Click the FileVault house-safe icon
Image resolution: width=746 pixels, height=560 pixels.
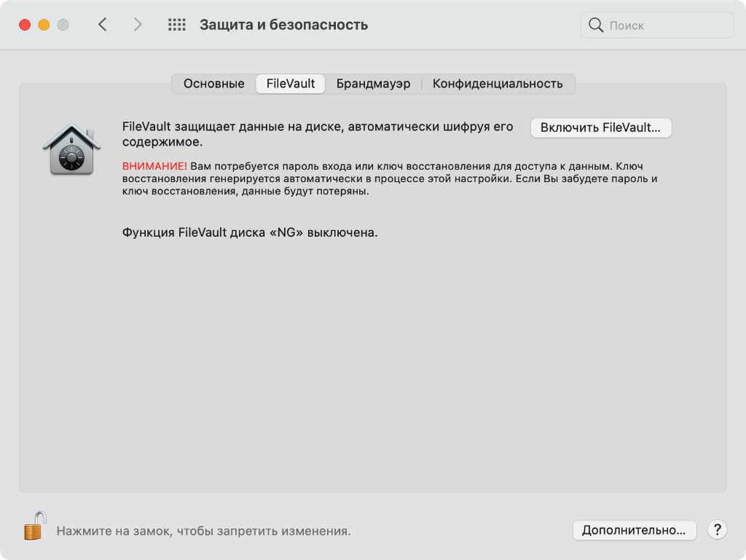[x=71, y=149]
